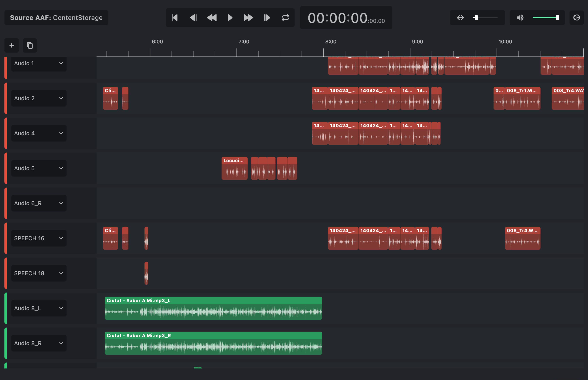Expand the Audio 8_L track chevron
Image resolution: width=588 pixels, height=380 pixels.
61,308
